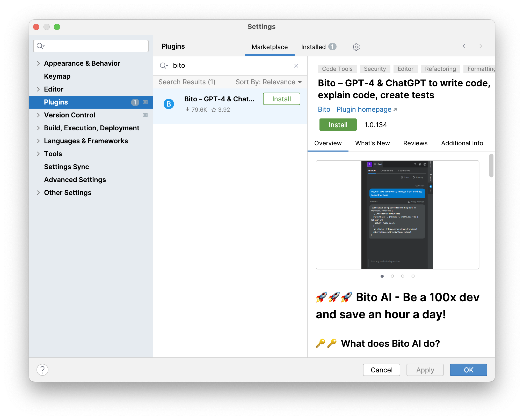Screen dimensions: 524x420
Task: Show the third screenshot via carousel dot
Action: click(403, 276)
